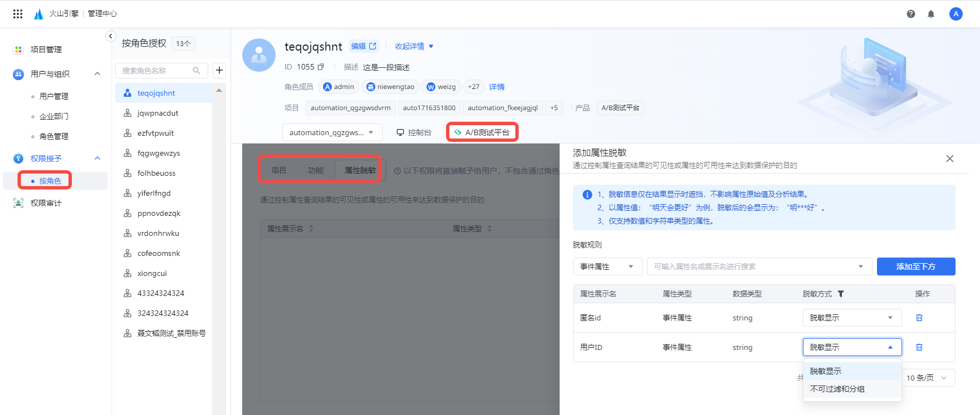Viewport: 980px width, 415px height.
Task: Open 脱敏显示 dropdown for 匿名id row
Action: (852, 318)
